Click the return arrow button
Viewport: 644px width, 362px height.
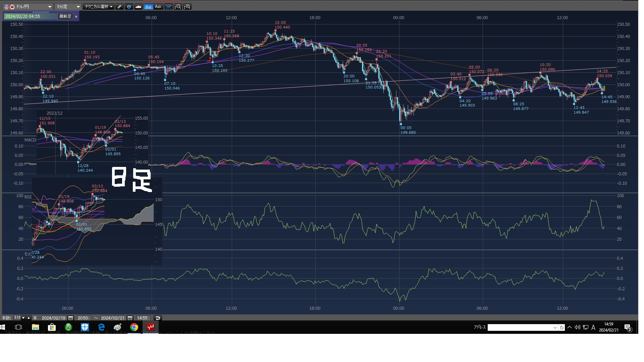click(x=157, y=318)
